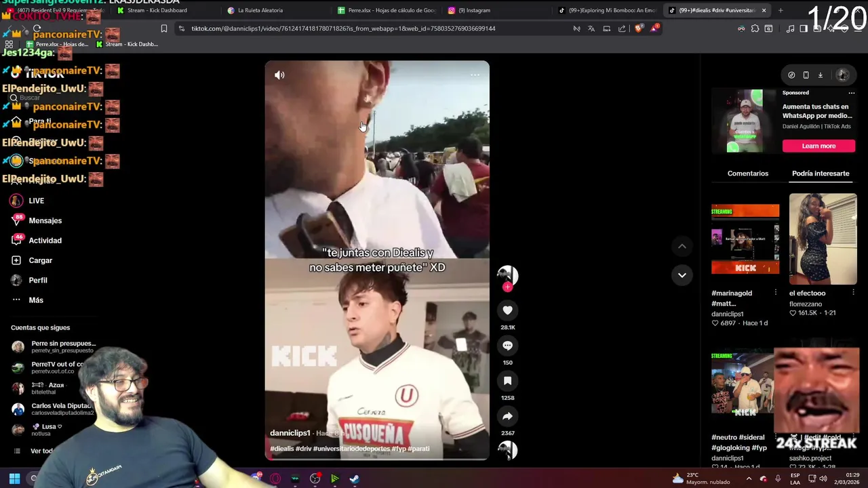Open Opera GX taskbar icon
The width and height of the screenshot is (868, 488).
[x=275, y=479]
